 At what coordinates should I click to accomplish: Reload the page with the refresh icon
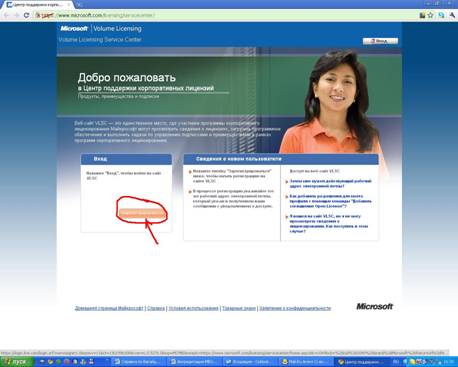(x=26, y=15)
